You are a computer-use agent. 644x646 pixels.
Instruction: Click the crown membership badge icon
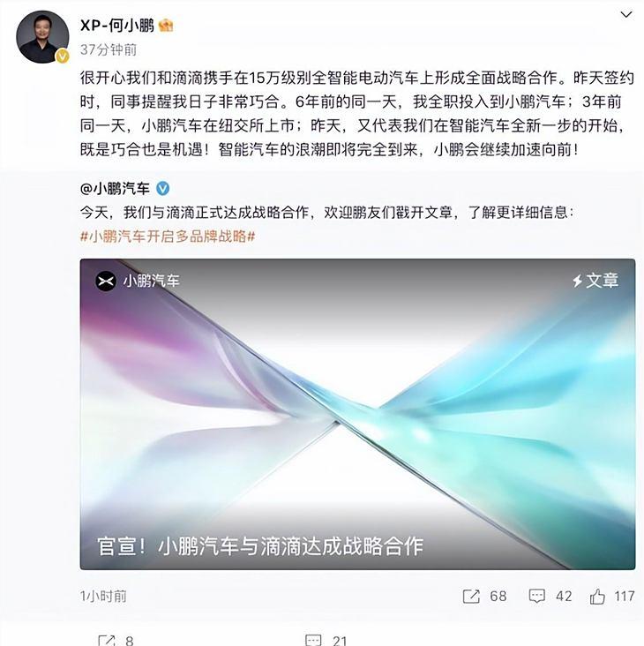click(166, 26)
